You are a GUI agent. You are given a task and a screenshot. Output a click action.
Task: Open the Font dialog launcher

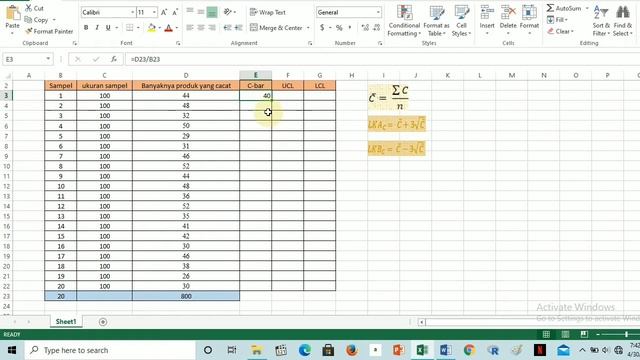(178, 43)
